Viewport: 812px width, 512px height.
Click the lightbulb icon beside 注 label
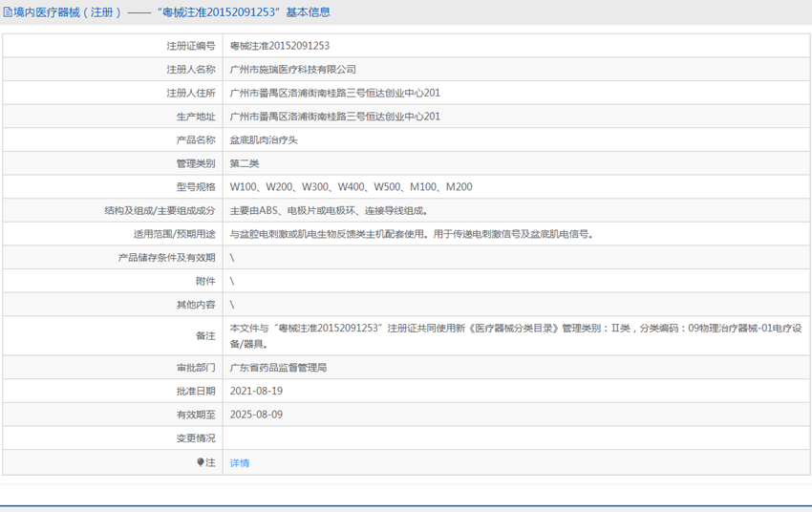(x=201, y=462)
